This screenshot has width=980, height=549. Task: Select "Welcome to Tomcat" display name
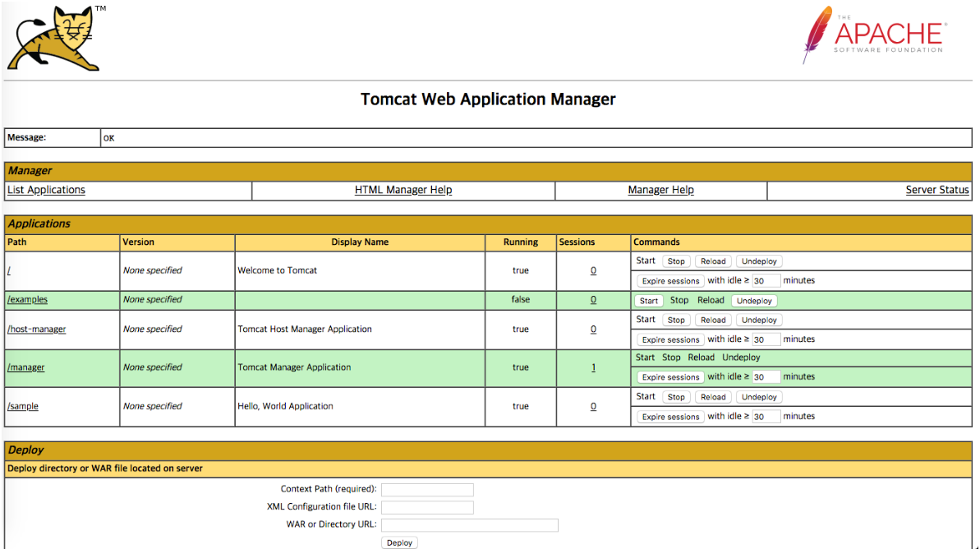[x=277, y=270]
